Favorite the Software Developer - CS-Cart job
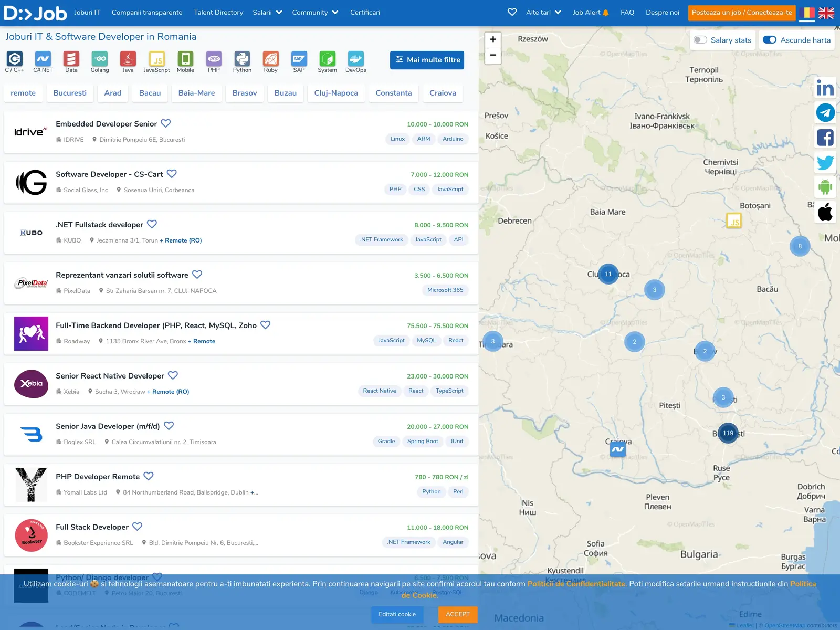The image size is (840, 630). click(x=172, y=174)
